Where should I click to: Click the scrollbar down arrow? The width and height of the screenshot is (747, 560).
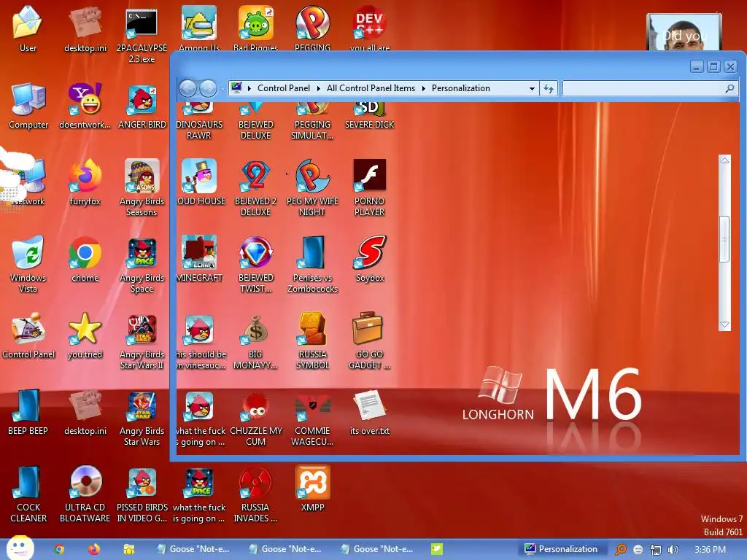tap(724, 324)
